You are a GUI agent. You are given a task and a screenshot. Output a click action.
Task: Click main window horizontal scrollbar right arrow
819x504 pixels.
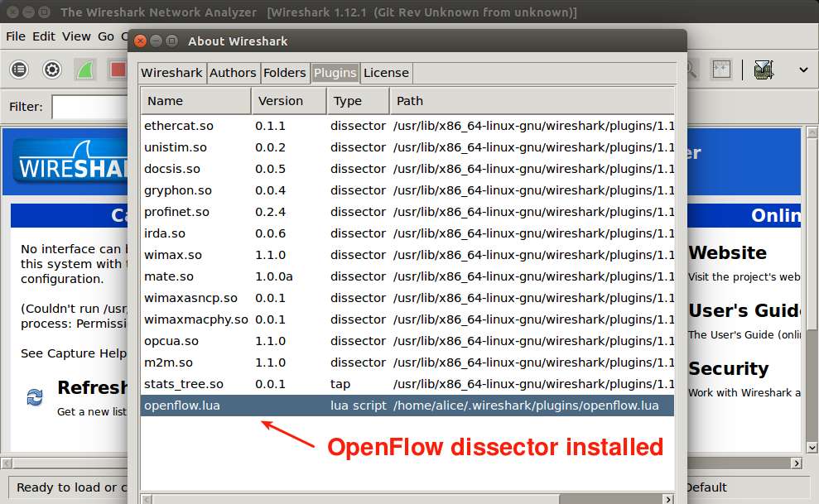click(x=796, y=463)
